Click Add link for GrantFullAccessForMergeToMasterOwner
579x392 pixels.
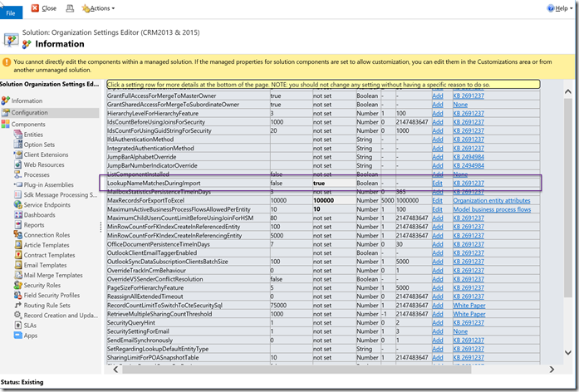pos(438,96)
